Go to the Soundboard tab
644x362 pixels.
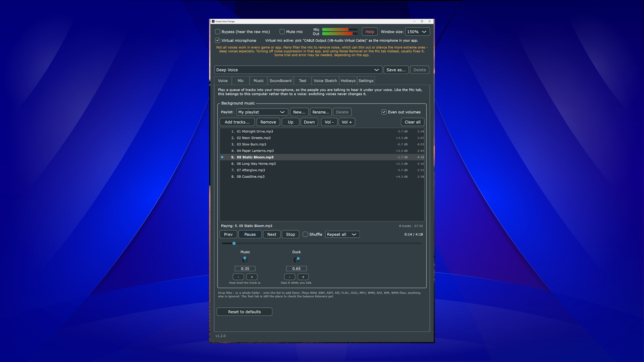click(280, 81)
